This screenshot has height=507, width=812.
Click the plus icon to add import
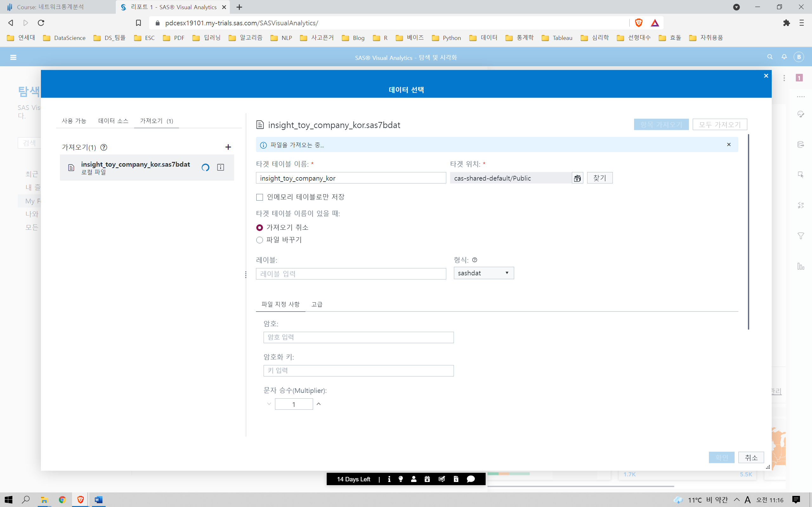pos(228,147)
